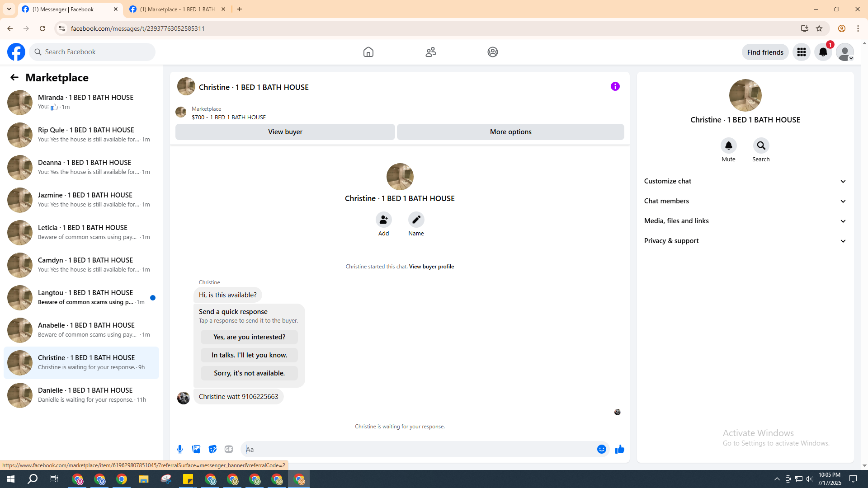Send a voice clip
The height and width of the screenshot is (488, 868).
180,449
